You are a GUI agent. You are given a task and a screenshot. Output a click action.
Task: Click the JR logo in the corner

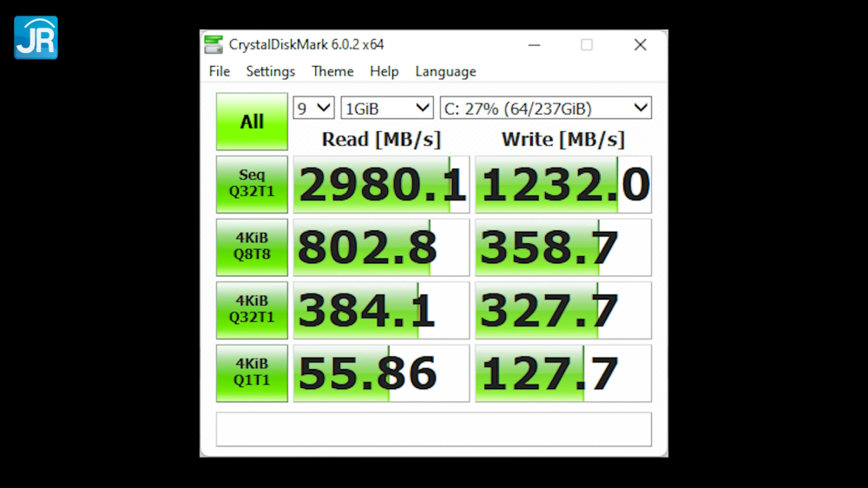[x=36, y=37]
